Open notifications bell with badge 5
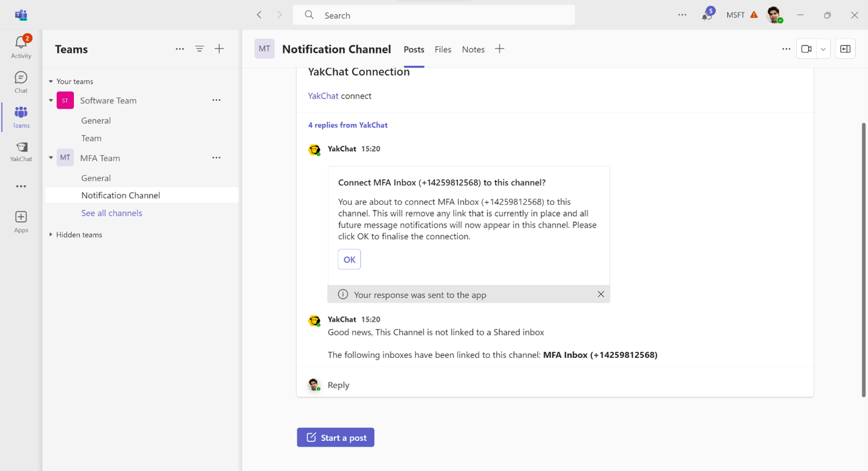868x471 pixels. click(707, 14)
